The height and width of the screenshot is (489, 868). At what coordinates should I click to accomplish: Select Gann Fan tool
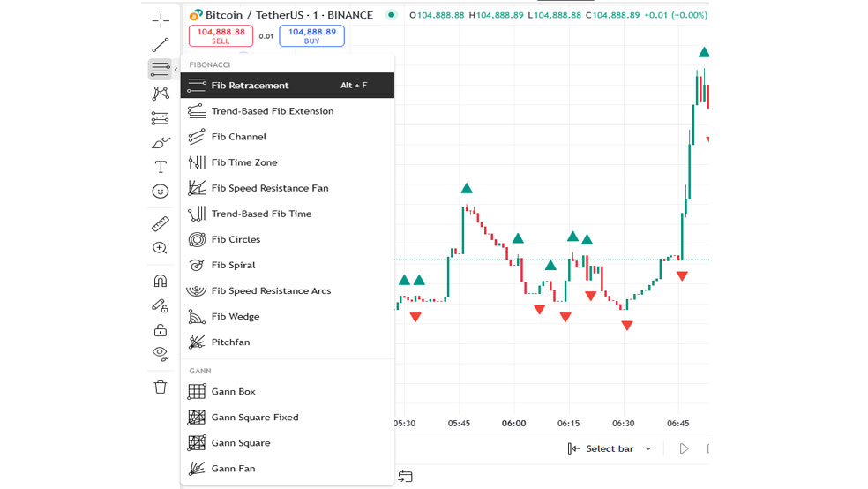(288, 469)
